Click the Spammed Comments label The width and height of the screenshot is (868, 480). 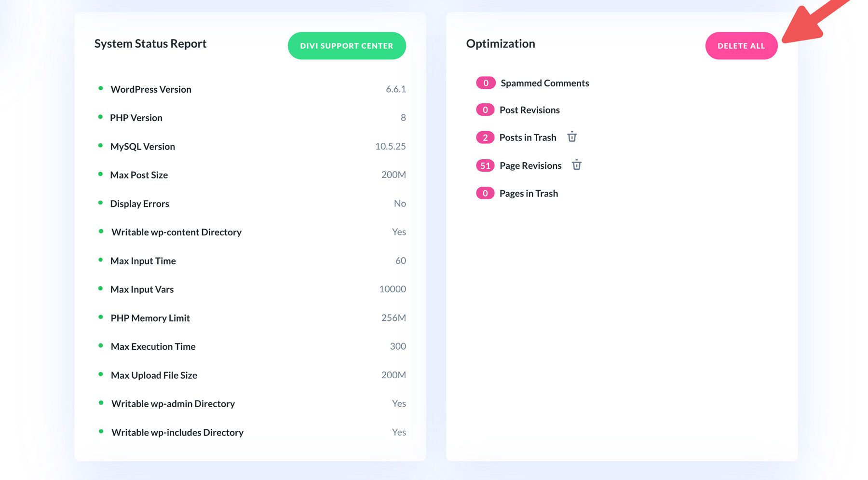tap(544, 82)
